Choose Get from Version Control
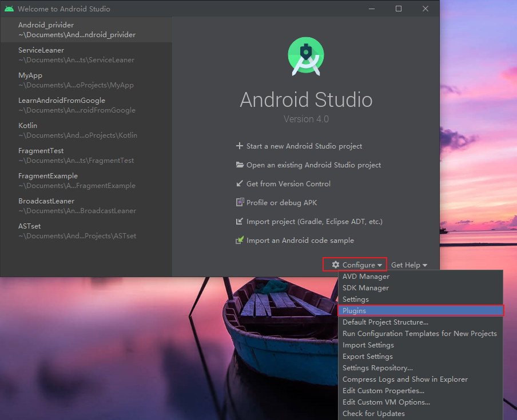The image size is (517, 420). [x=283, y=183]
